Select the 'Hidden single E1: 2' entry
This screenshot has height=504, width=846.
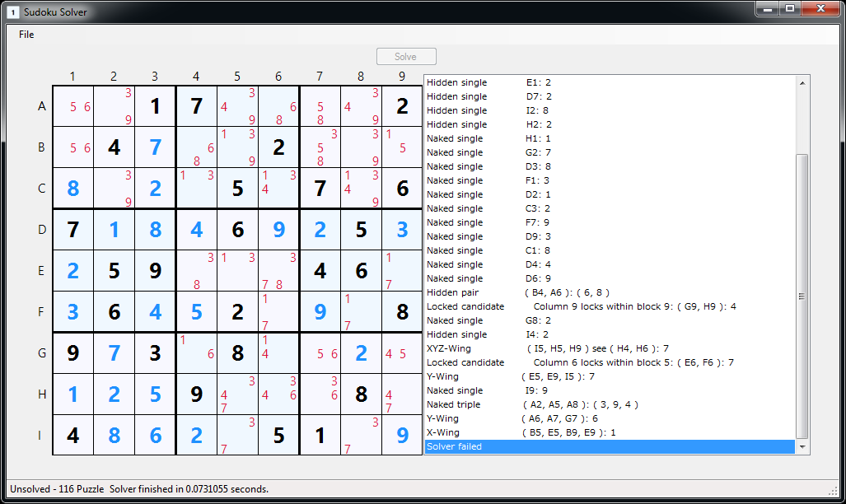(x=610, y=82)
